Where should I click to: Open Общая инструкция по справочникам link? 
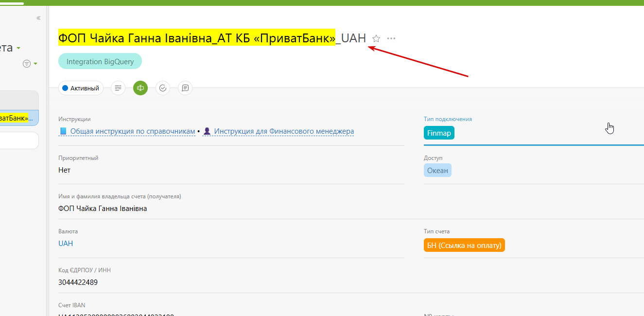[x=133, y=131]
